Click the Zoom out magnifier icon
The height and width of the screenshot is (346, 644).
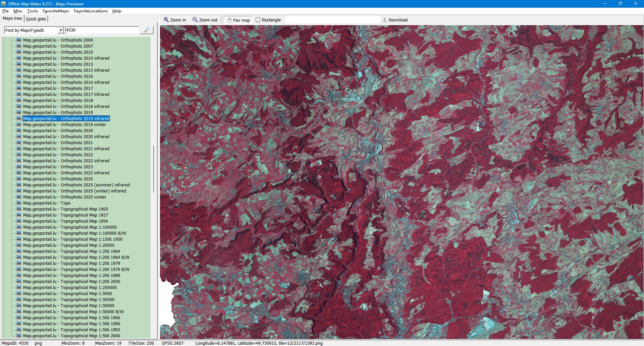pos(195,20)
